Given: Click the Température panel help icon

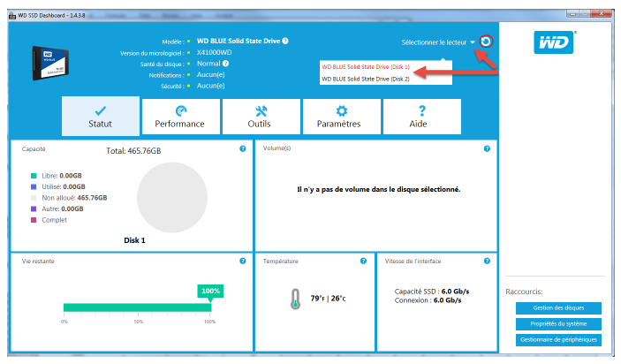Looking at the screenshot, I should 363,261.
